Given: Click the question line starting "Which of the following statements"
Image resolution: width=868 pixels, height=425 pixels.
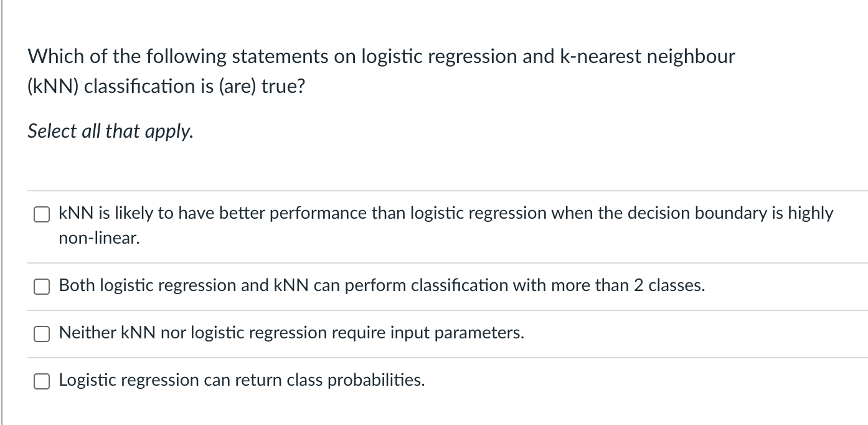Looking at the screenshot, I should click(x=381, y=57).
